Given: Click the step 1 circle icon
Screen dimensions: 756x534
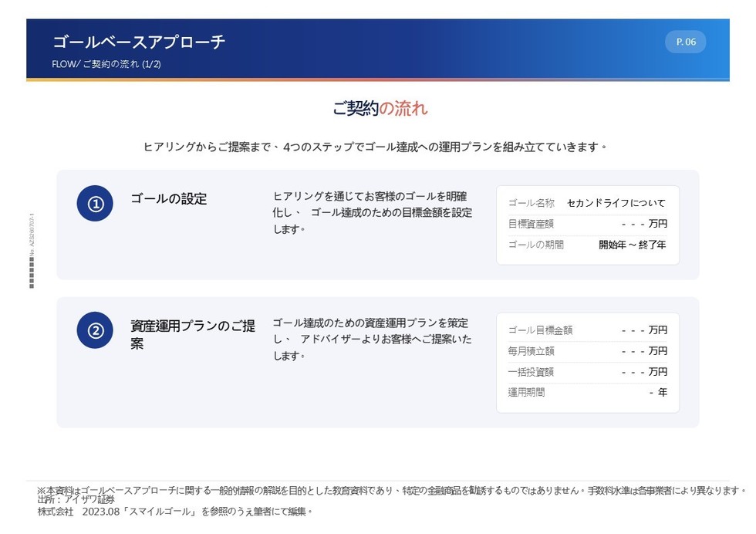Looking at the screenshot, I should click(x=95, y=204).
